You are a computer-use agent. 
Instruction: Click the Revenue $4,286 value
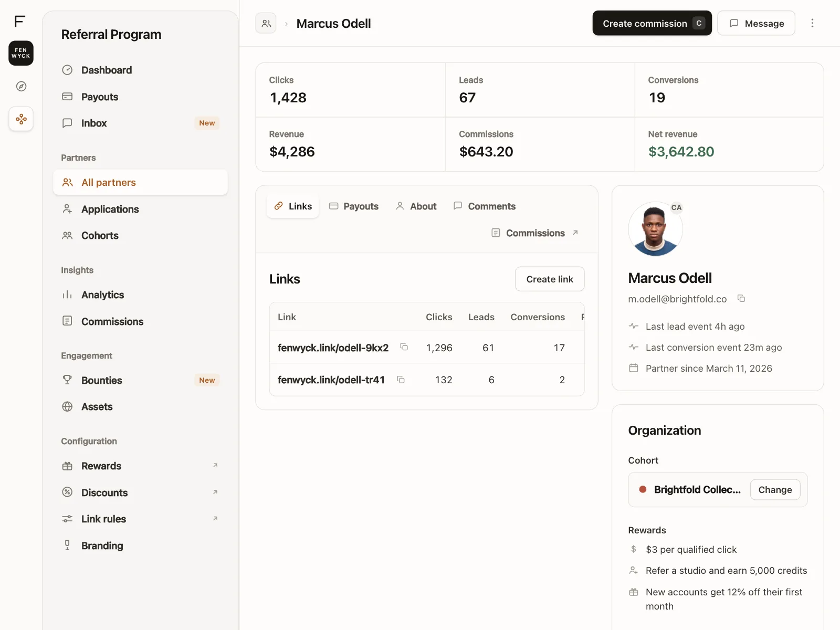(292, 152)
